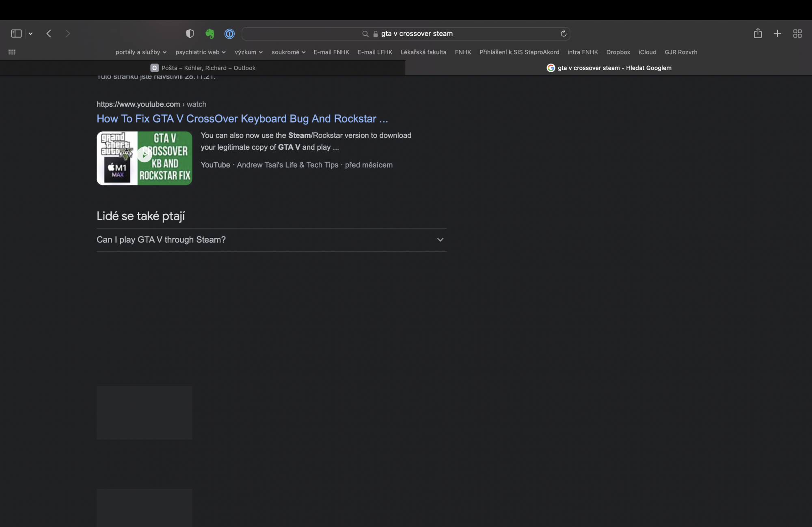Reload the page with refresh icon

563,34
